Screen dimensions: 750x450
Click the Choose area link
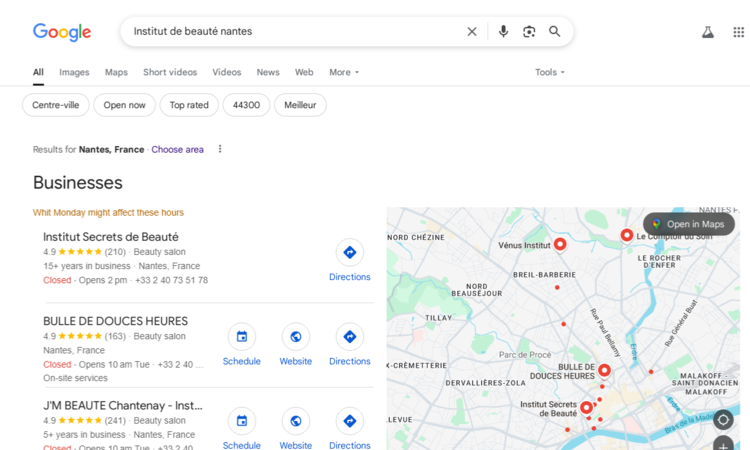pos(177,150)
